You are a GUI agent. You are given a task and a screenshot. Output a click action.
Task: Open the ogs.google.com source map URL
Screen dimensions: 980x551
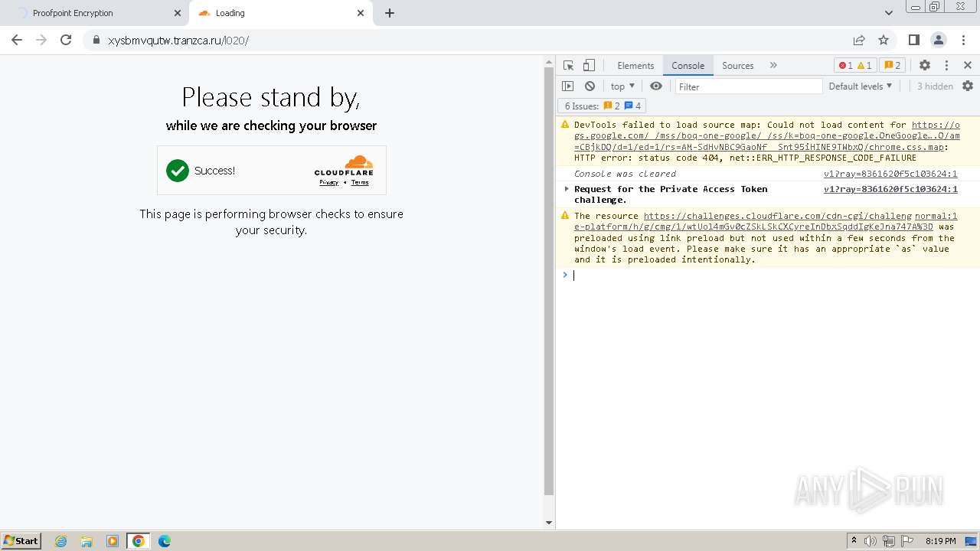click(766, 136)
